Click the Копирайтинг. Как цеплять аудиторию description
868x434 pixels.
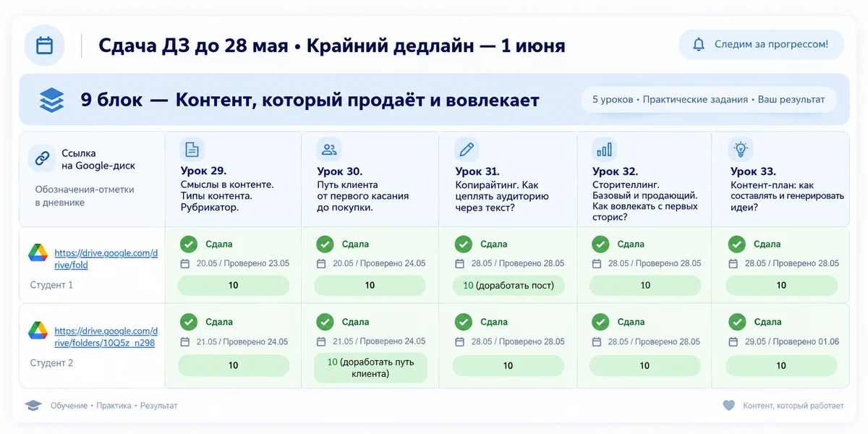pos(502,196)
